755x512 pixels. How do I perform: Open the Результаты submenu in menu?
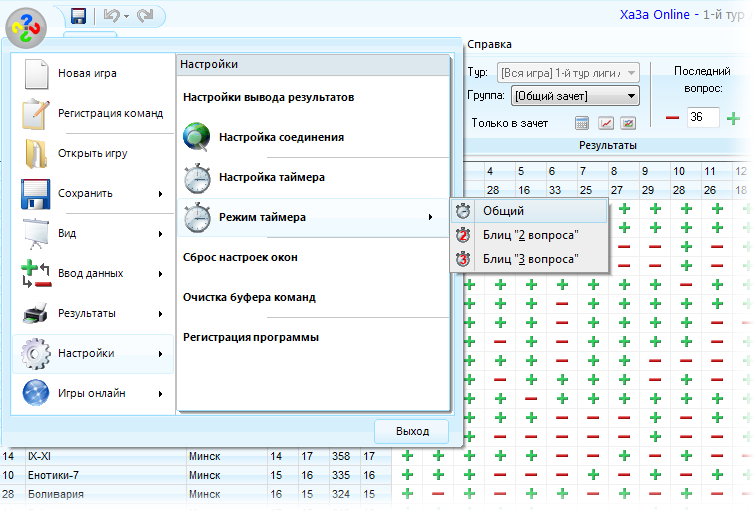(x=93, y=313)
